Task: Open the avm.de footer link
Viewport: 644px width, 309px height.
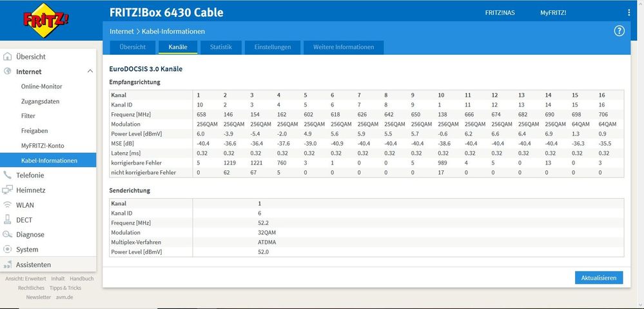Action: 64,297
